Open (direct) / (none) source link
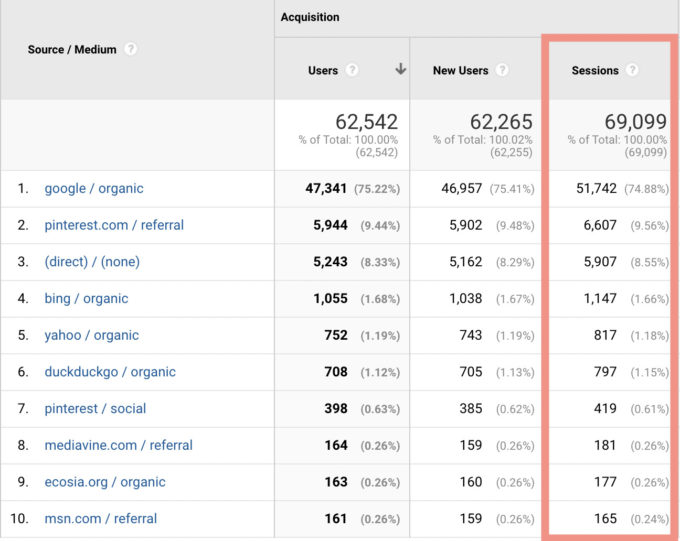The height and width of the screenshot is (541, 680). (x=92, y=262)
